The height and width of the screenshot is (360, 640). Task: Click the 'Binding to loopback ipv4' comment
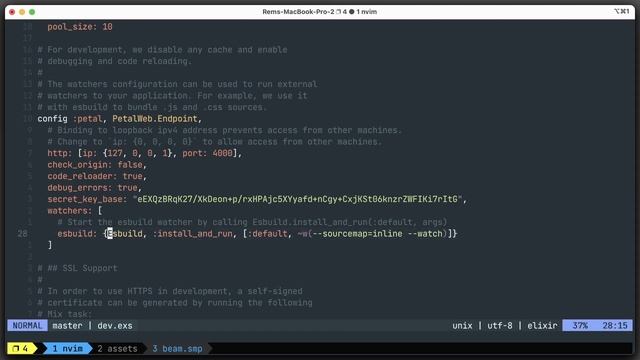(x=224, y=130)
